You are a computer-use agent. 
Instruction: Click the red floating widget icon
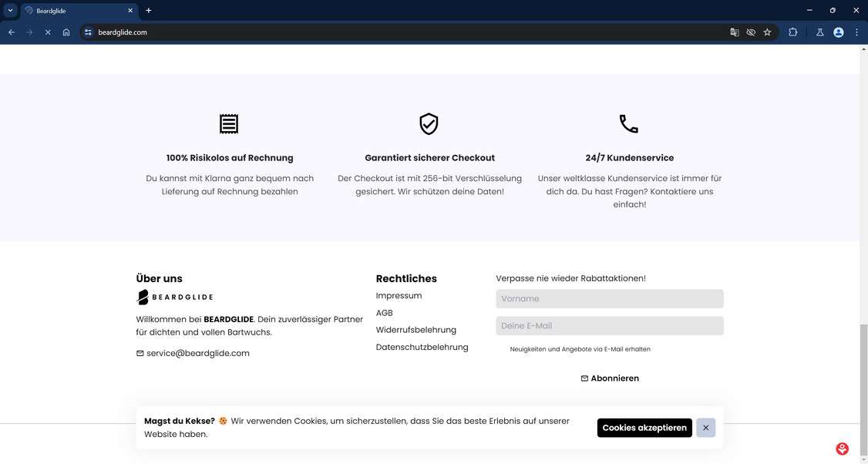click(x=842, y=449)
